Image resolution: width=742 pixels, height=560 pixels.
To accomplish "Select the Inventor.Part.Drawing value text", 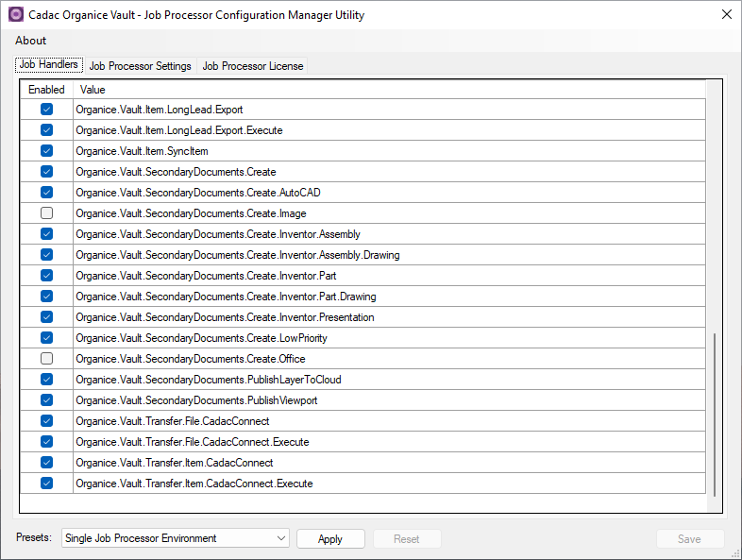I will (x=226, y=297).
